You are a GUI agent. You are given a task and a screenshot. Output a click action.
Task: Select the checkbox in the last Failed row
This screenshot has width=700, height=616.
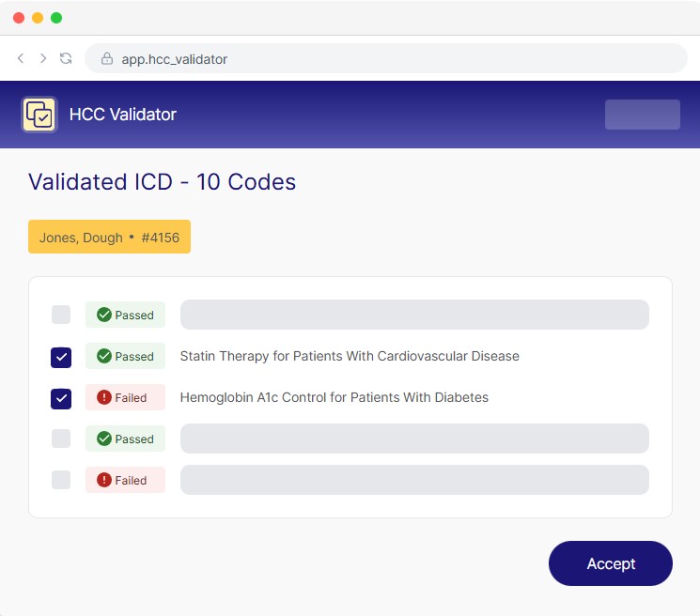coord(61,480)
